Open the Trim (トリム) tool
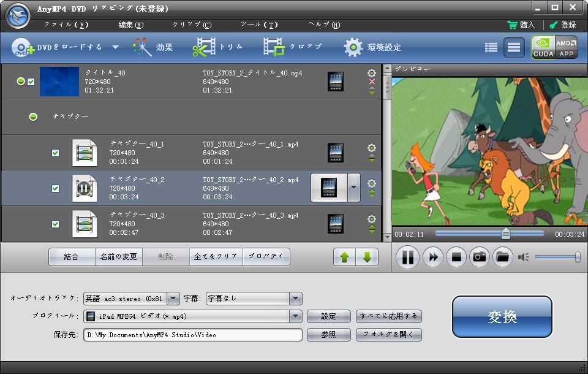588x374 pixels. [217, 47]
